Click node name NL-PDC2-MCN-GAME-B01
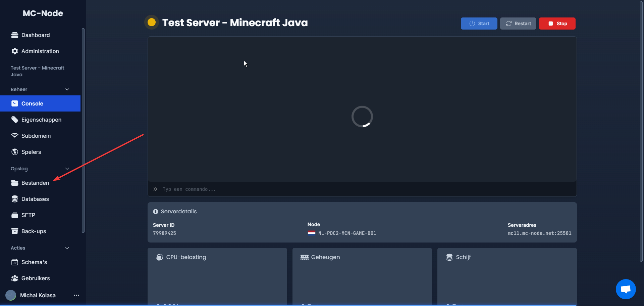This screenshot has width=644, height=306. [347, 233]
